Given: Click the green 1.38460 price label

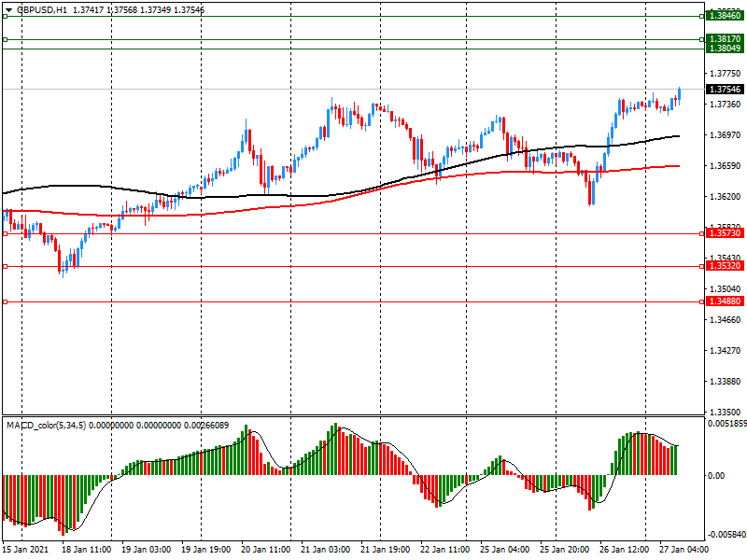Looking at the screenshot, I should tap(725, 16).
